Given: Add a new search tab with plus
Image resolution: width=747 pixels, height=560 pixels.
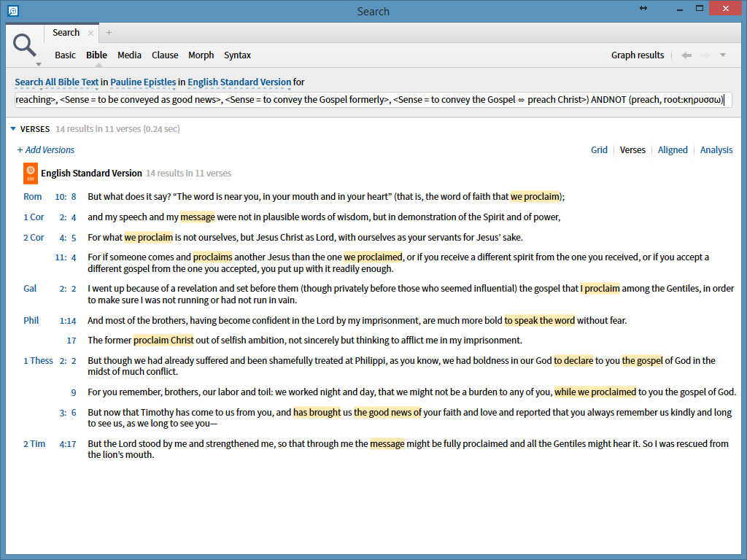Looking at the screenshot, I should (109, 32).
